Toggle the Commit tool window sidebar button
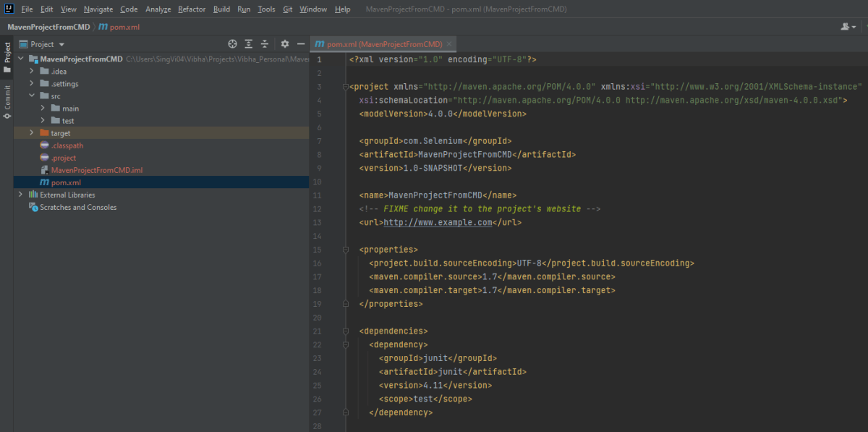This screenshot has width=868, height=432. pos(7,102)
